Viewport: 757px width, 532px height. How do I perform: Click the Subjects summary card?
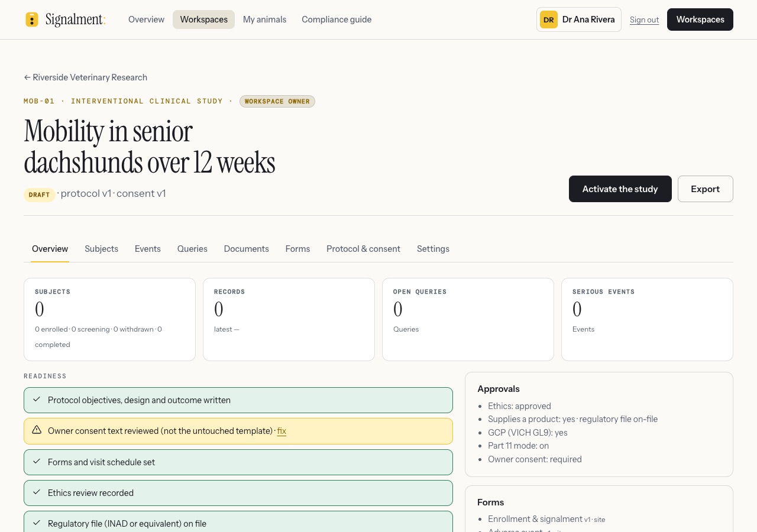pos(109,319)
